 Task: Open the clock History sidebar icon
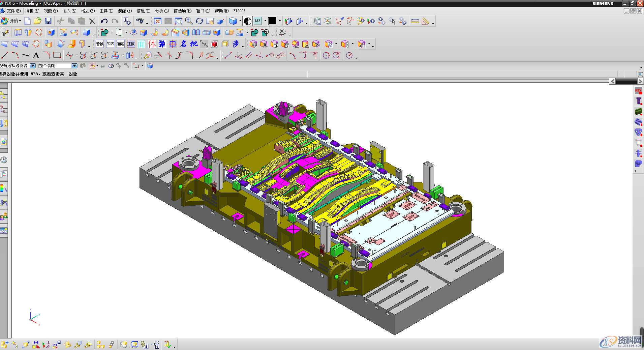click(4, 160)
